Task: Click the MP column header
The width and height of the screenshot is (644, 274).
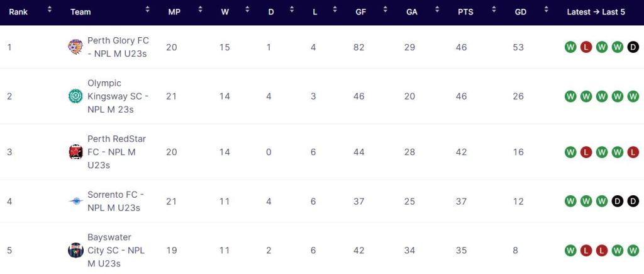Action: (174, 12)
